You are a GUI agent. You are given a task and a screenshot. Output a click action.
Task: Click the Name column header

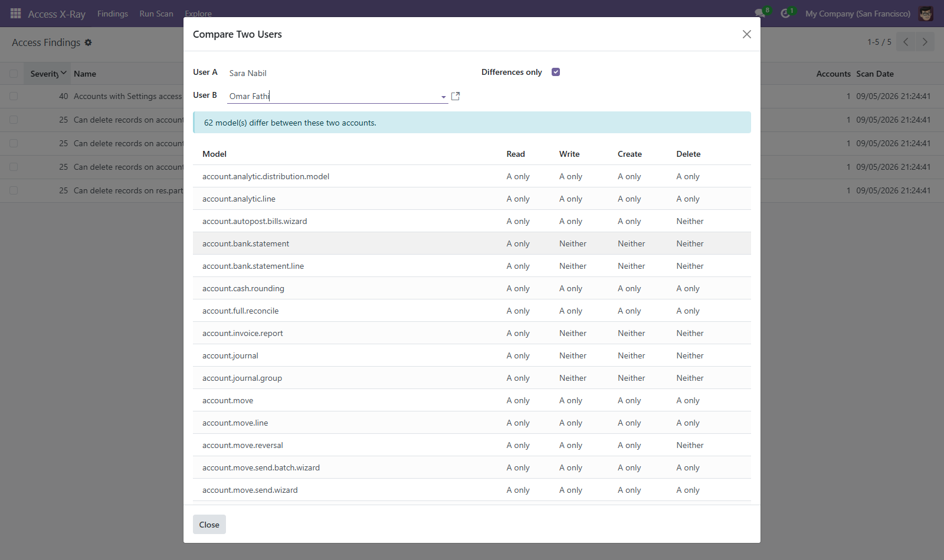85,74
